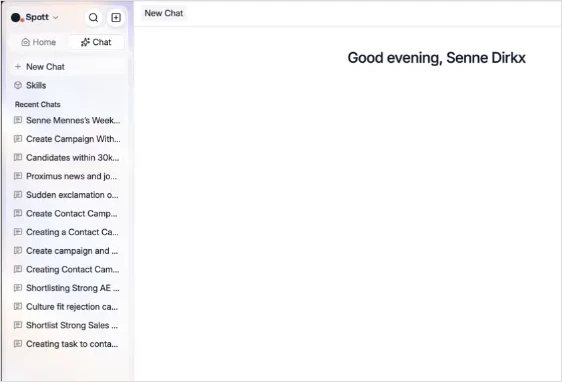The image size is (562, 382).
Task: Click the Good evening, Senne Dirkx greeting
Action: coord(437,58)
